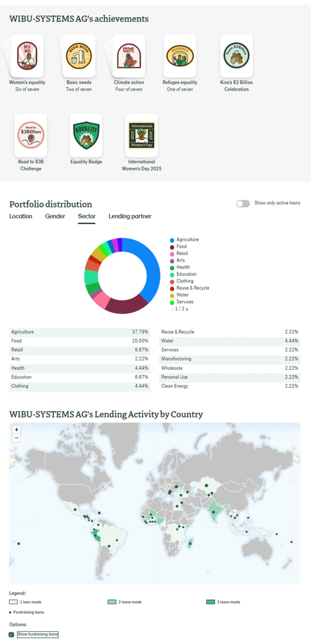Viewport: 317px width, 644px height.
Task: Zoom in on the map
Action: point(17,429)
